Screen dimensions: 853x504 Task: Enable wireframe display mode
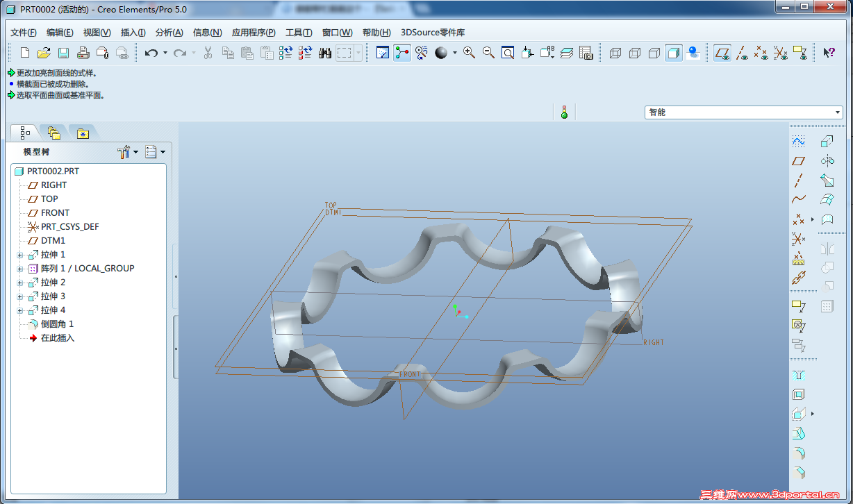615,53
